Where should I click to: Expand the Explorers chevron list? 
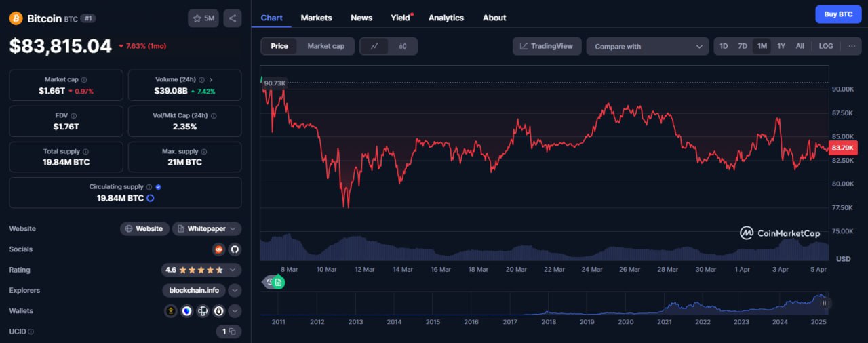[235, 290]
